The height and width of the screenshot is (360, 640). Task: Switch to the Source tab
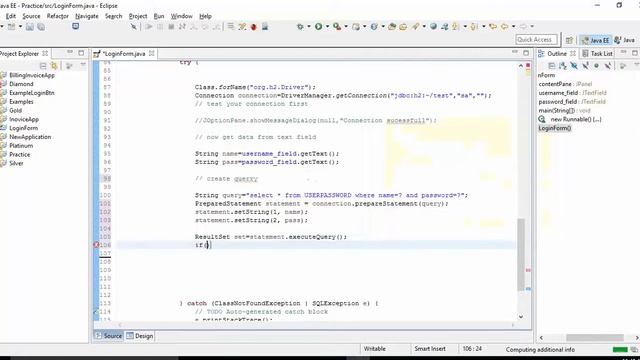pyautogui.click(x=109, y=336)
